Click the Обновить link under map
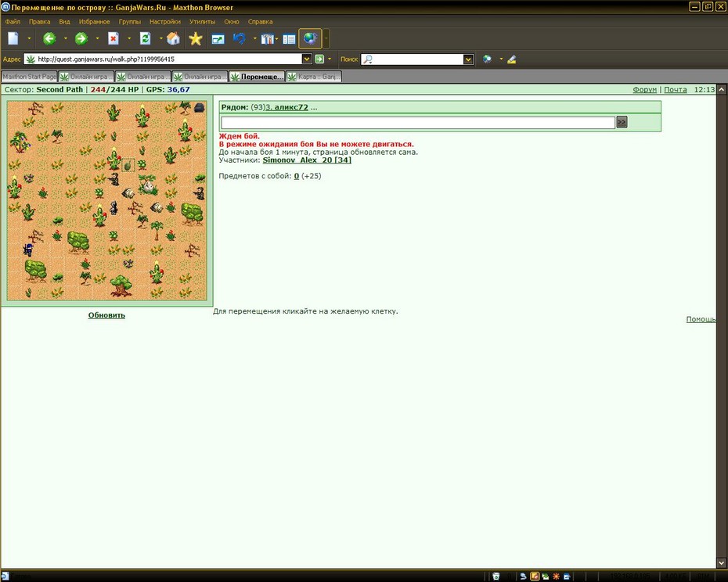Screen dimensions: 728x582 (106, 315)
